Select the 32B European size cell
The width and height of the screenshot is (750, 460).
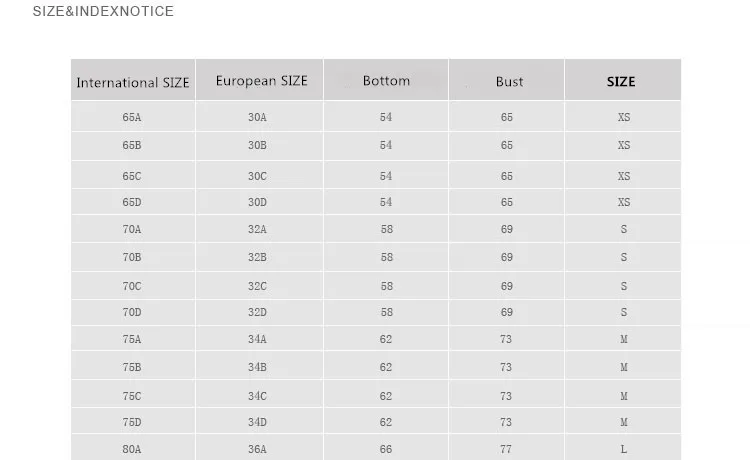(x=258, y=257)
